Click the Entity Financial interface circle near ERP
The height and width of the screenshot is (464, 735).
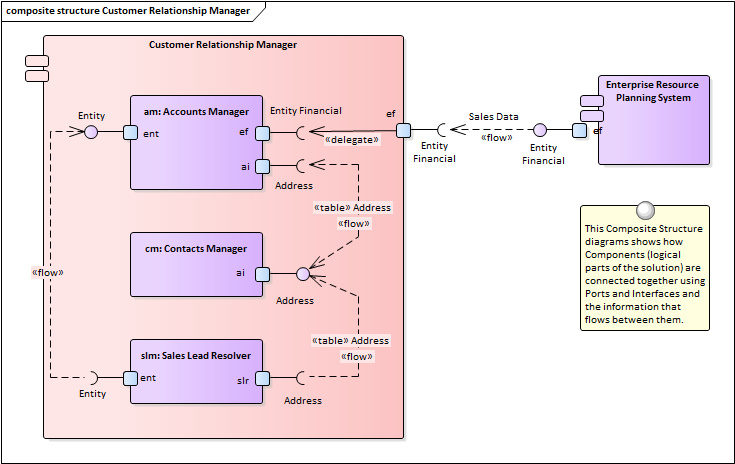(540, 130)
